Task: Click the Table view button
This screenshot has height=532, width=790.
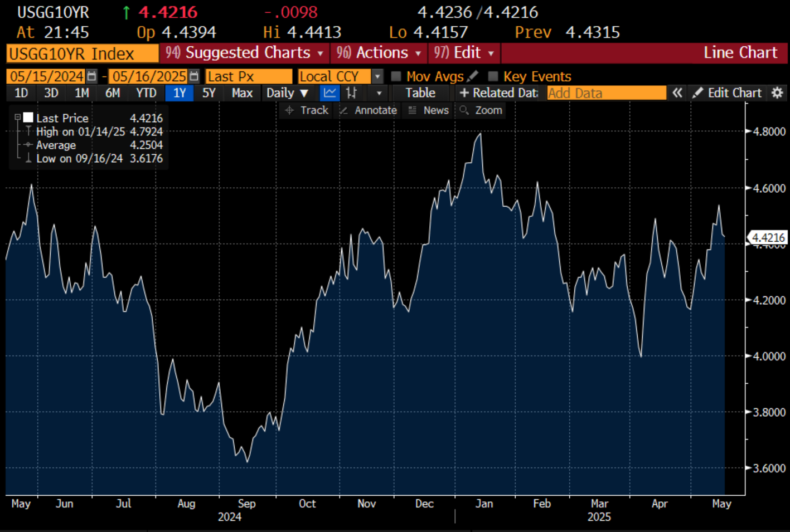Action: tap(420, 93)
